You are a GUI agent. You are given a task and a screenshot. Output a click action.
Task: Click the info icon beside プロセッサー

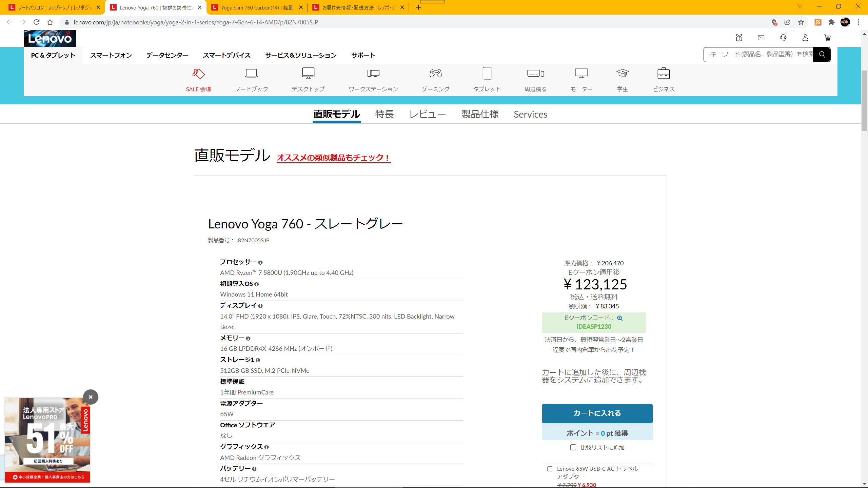(x=260, y=263)
